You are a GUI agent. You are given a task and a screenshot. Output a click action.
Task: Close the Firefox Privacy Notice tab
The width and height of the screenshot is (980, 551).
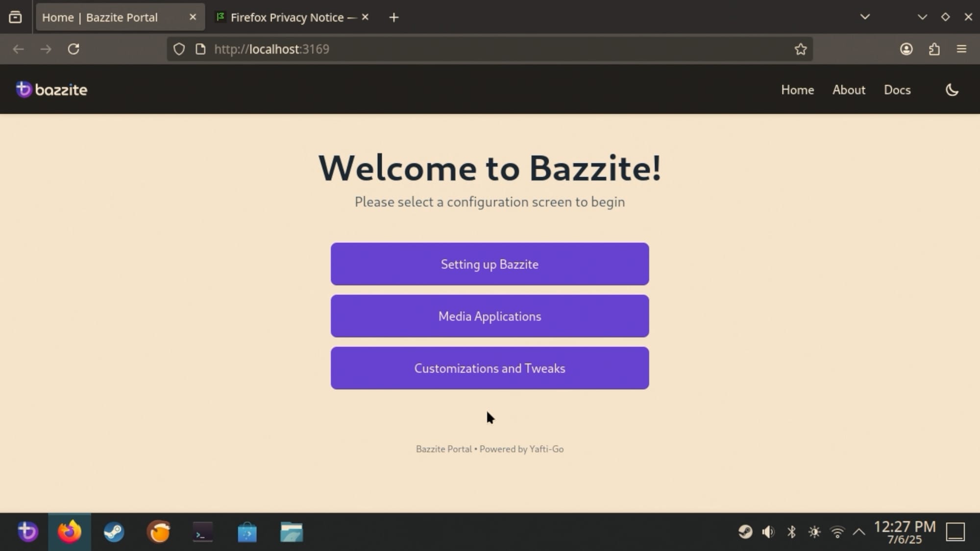tap(365, 17)
